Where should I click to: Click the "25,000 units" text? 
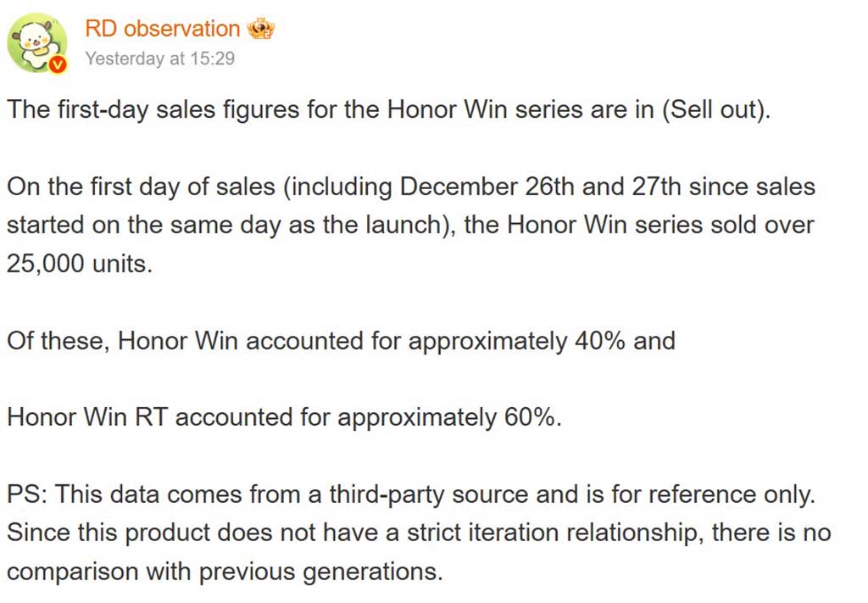(79, 264)
